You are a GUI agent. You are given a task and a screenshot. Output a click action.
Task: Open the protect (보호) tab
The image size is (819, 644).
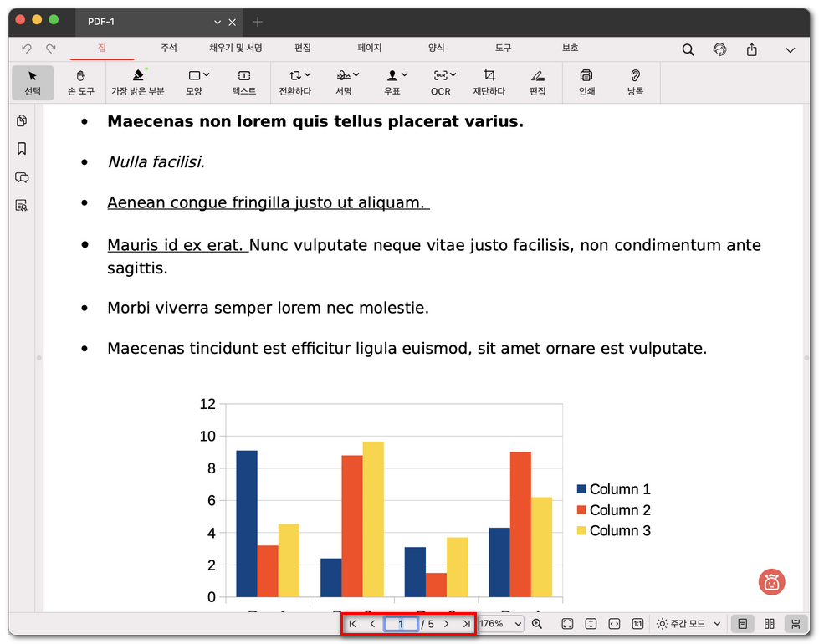point(570,49)
